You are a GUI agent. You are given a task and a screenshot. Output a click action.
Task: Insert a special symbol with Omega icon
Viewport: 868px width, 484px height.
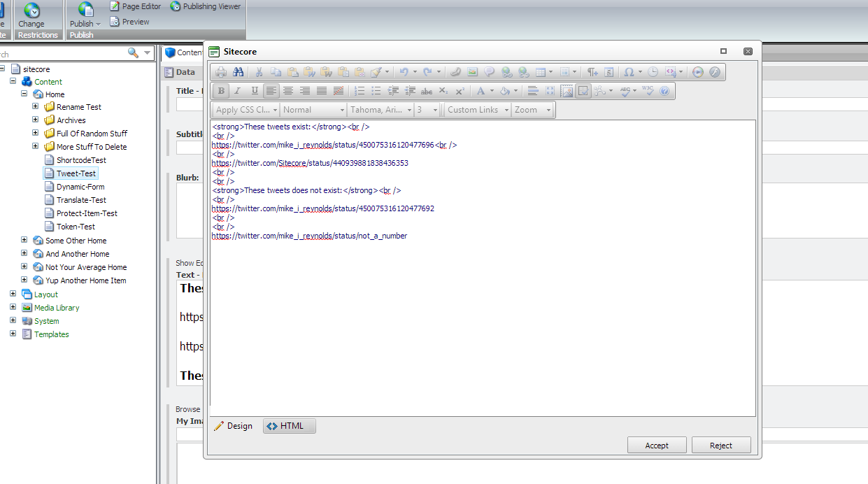(629, 72)
